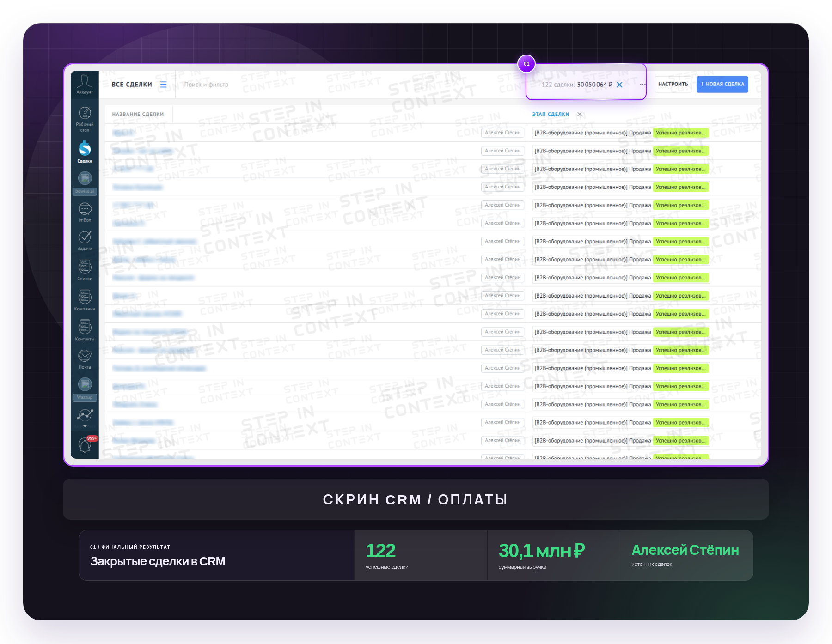This screenshot has height=644, width=832.
Task: Open the Списки section
Action: click(85, 270)
